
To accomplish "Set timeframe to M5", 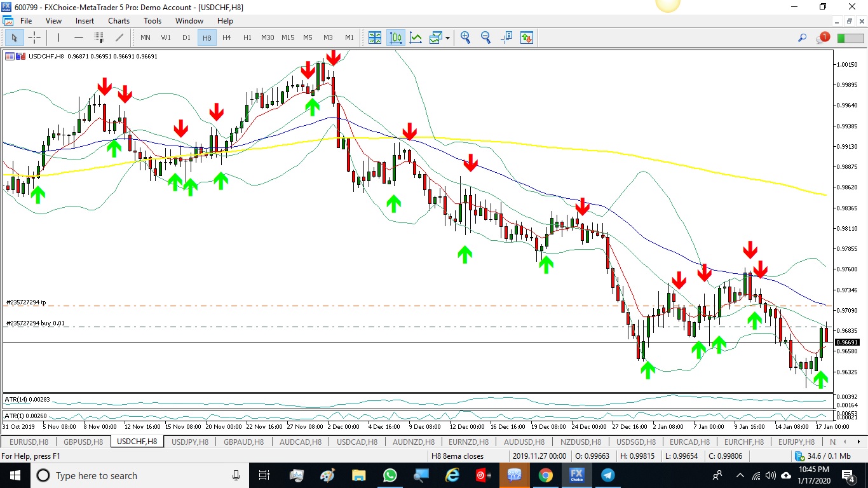I will [308, 37].
